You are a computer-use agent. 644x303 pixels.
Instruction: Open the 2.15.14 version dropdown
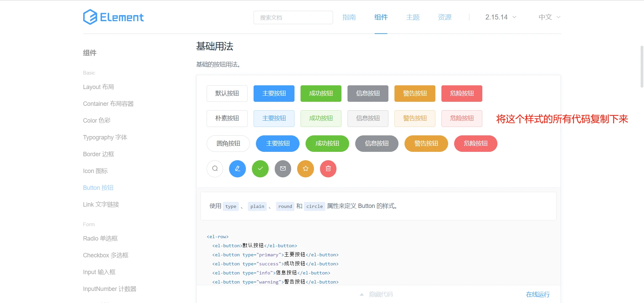[500, 17]
